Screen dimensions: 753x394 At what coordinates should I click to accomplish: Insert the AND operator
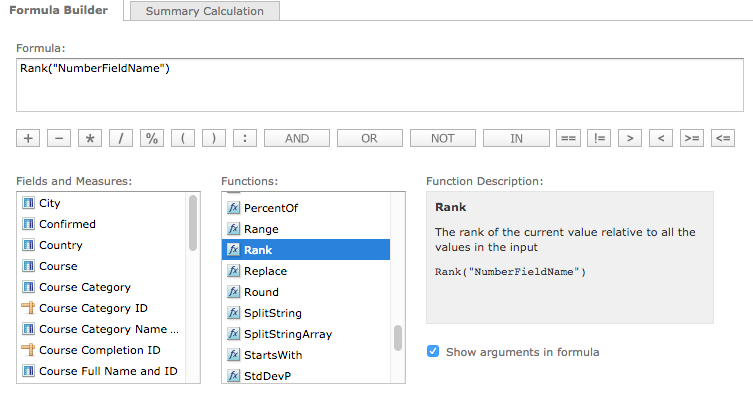[297, 138]
